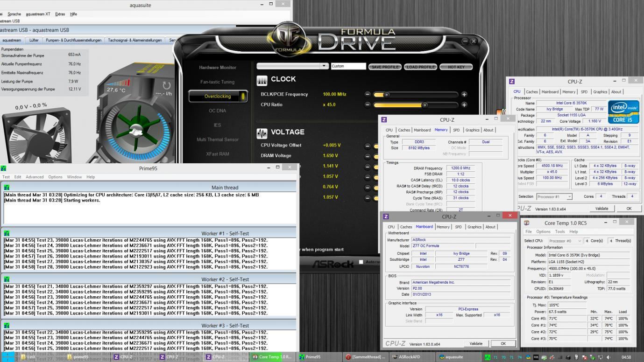Increase CPU Ratio with plus button
Viewport: 644px width, 362px height.
[x=464, y=105]
